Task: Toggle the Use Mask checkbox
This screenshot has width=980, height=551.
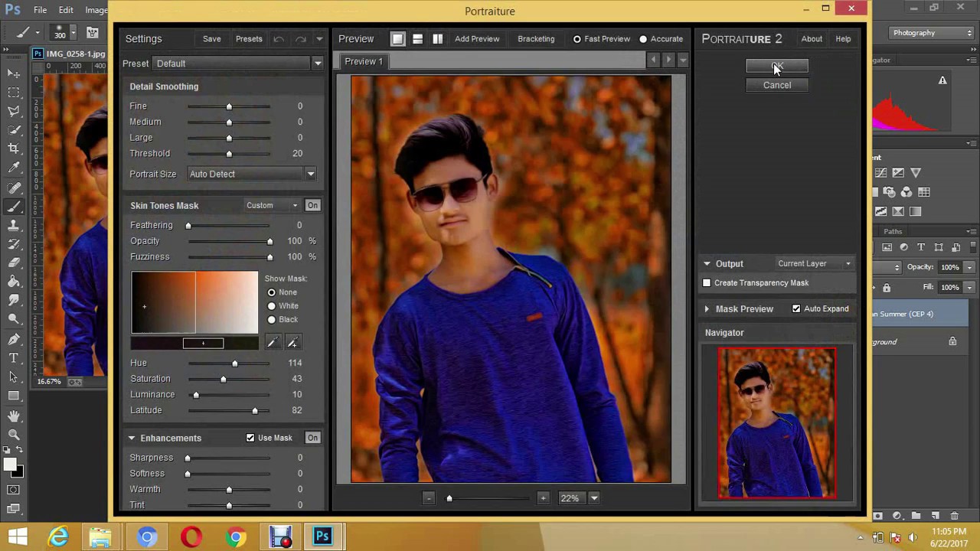Action: [x=250, y=438]
